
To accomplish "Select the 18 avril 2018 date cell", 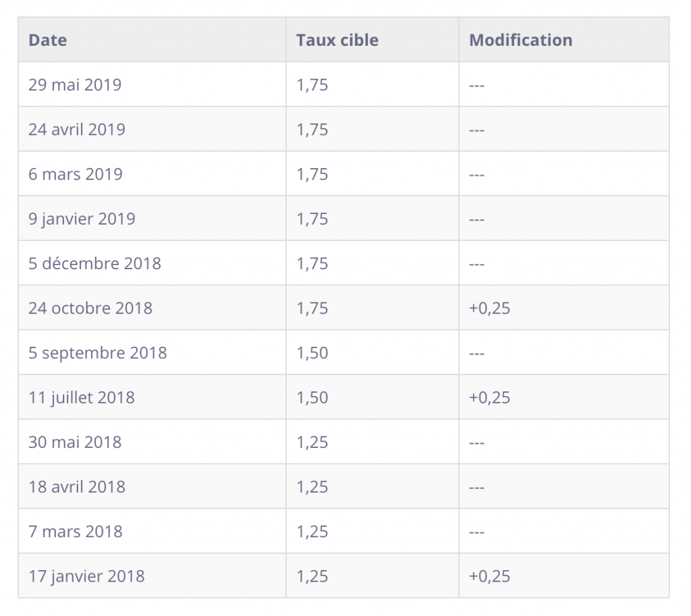I will (77, 486).
